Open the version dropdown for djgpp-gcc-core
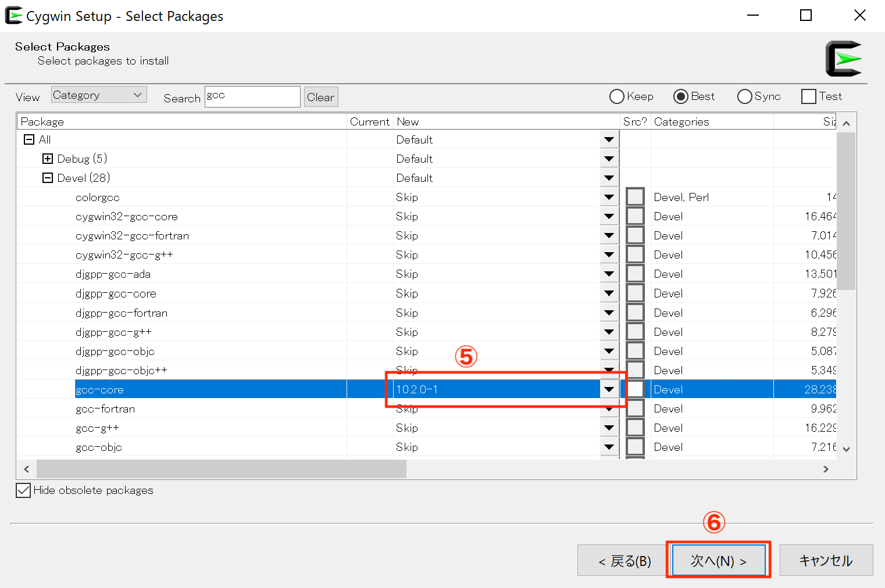The height and width of the screenshot is (588, 885). [x=609, y=293]
